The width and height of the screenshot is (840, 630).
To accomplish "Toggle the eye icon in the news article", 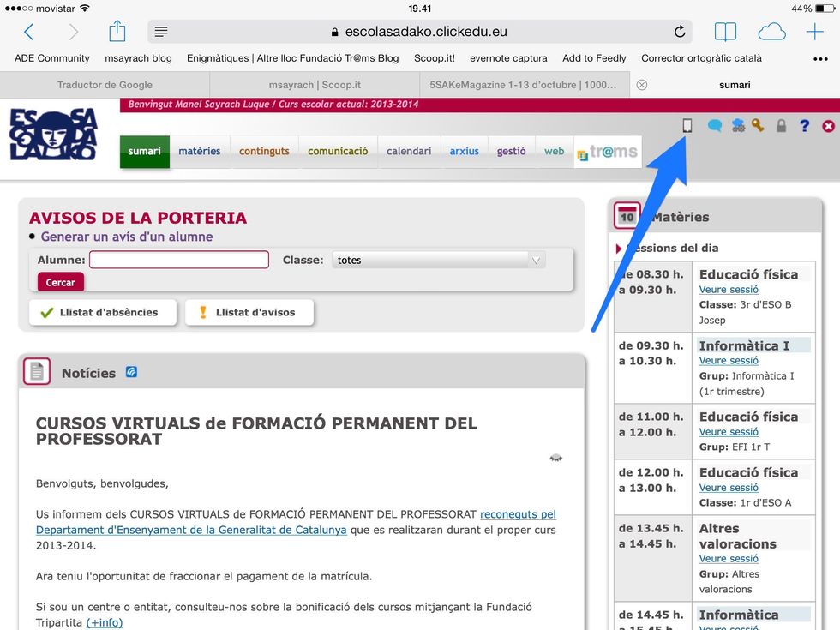I will pos(555,459).
